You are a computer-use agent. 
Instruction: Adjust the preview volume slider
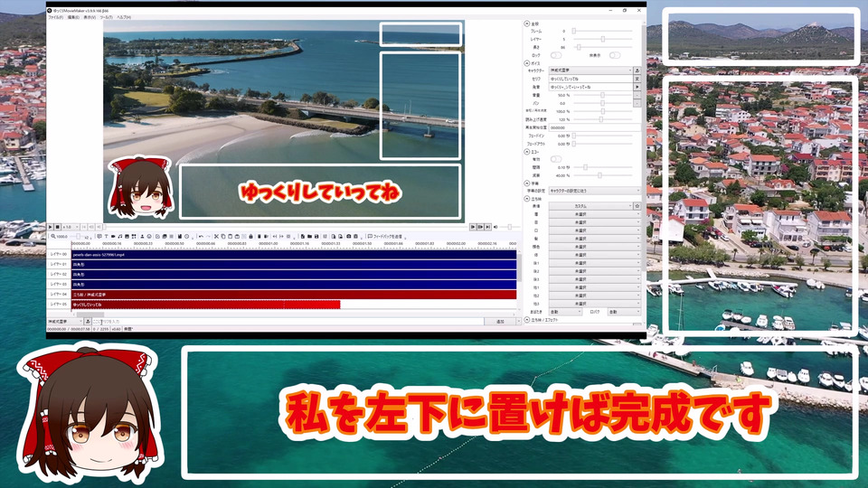click(x=509, y=227)
